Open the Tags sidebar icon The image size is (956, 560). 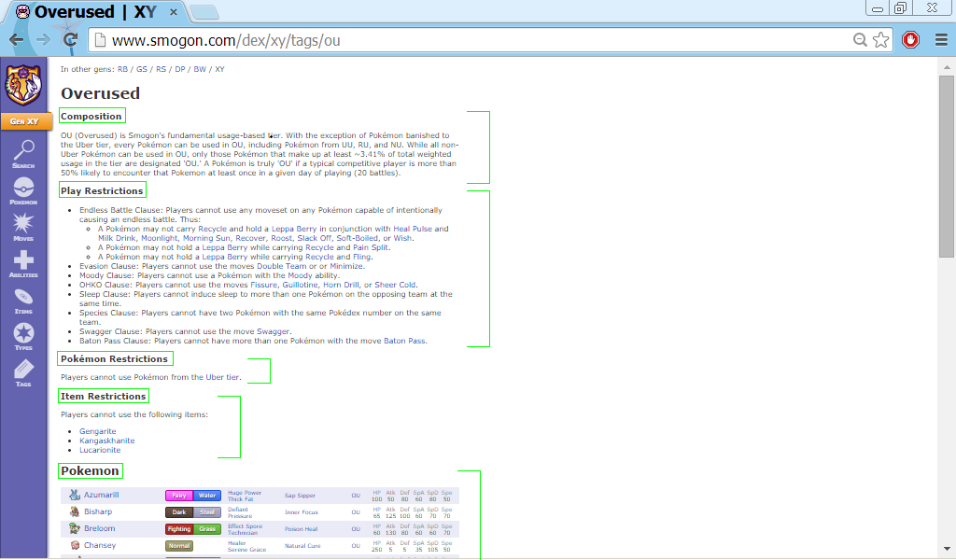pyautogui.click(x=23, y=373)
